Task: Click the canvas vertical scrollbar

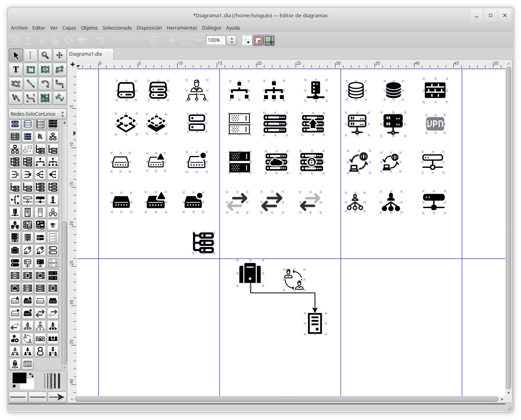Action: point(509,228)
